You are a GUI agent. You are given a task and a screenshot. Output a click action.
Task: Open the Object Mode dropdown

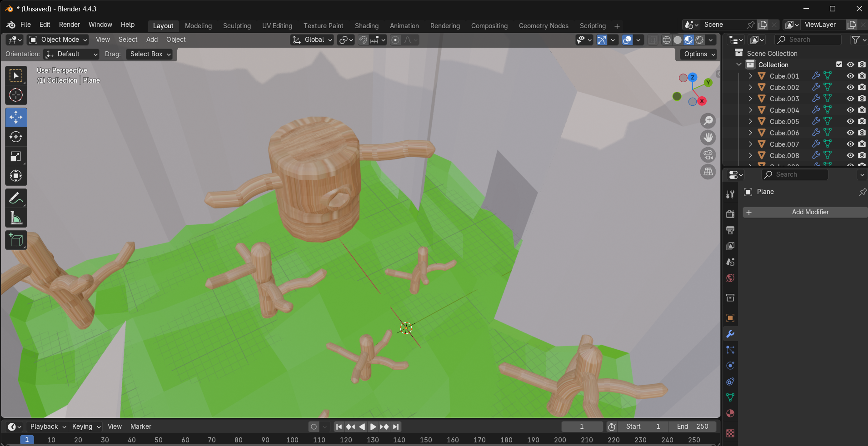tap(58, 40)
